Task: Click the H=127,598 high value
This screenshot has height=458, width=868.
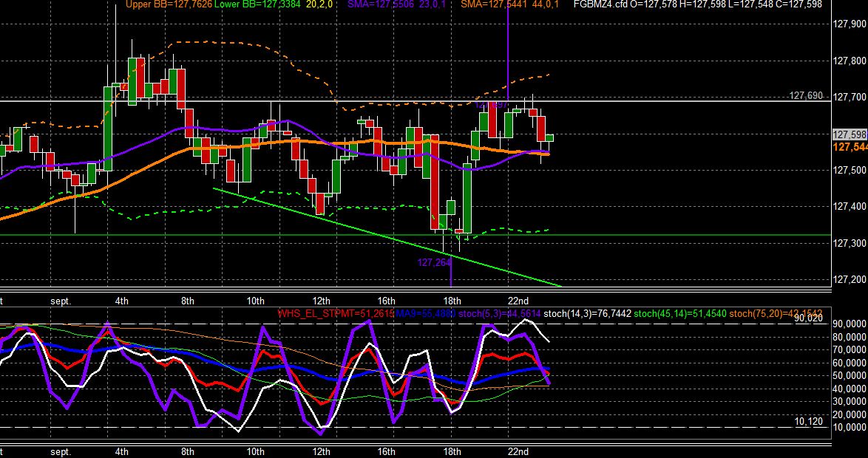Action: tap(704, 4)
